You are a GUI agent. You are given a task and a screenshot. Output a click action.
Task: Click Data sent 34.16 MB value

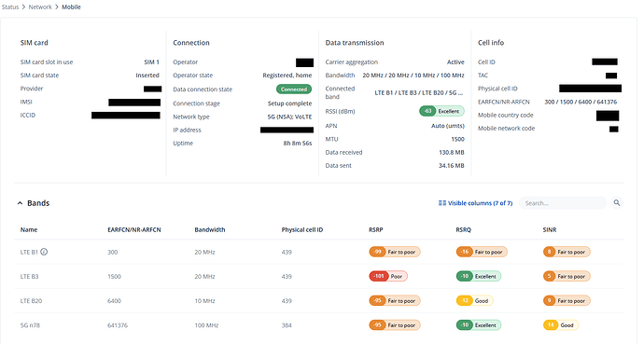click(x=452, y=165)
